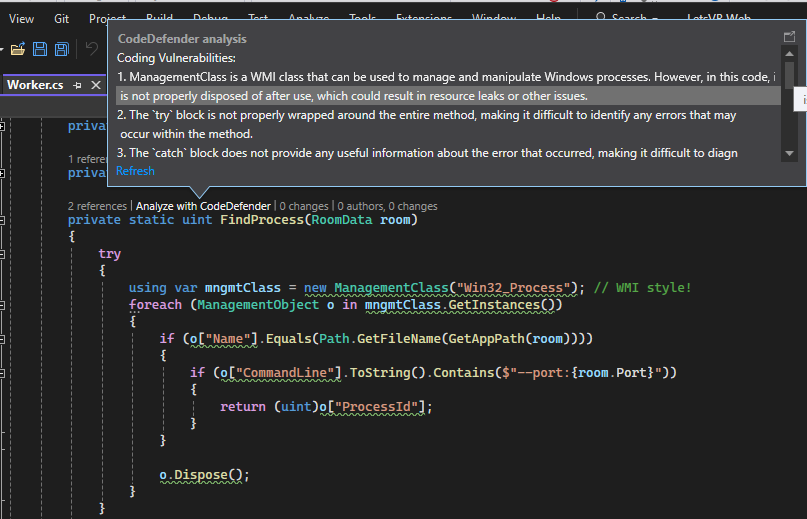Click the "Win32_Process" string literal
The width and height of the screenshot is (807, 519).
(514, 288)
